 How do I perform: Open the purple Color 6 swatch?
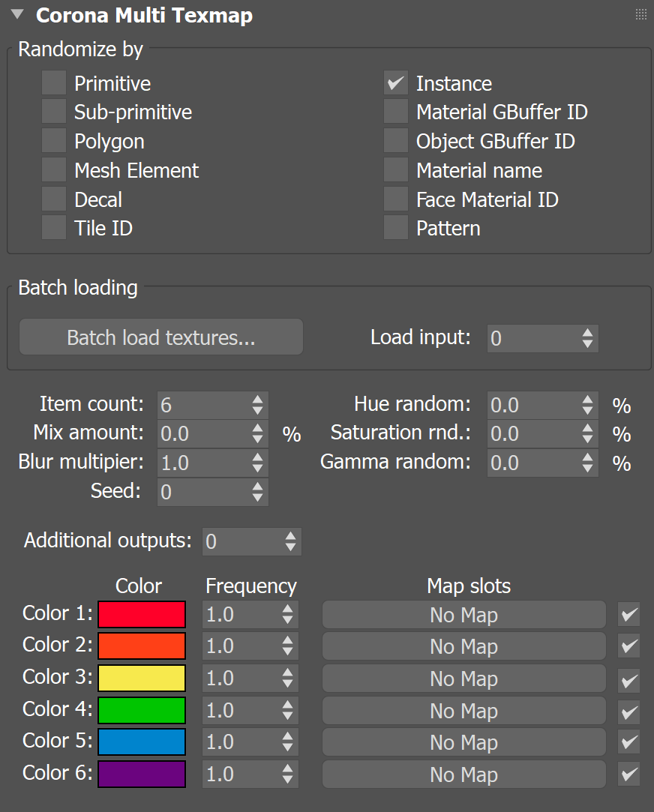click(142, 774)
